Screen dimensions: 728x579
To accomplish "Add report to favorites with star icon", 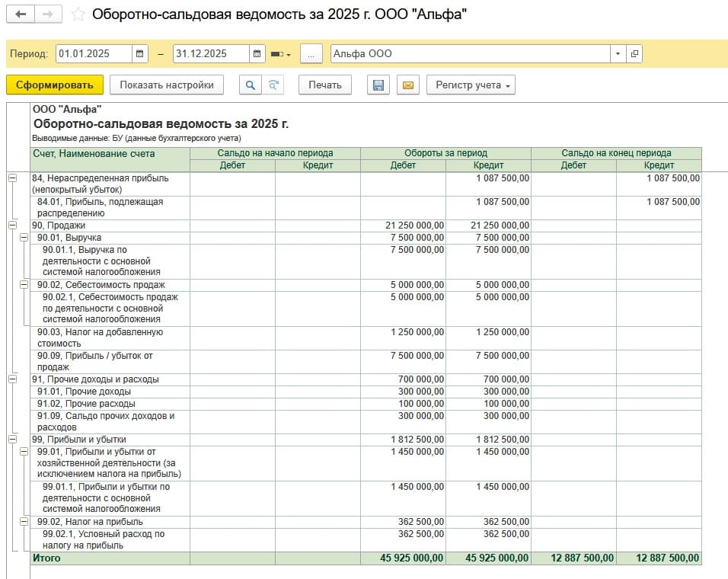I will tap(78, 14).
